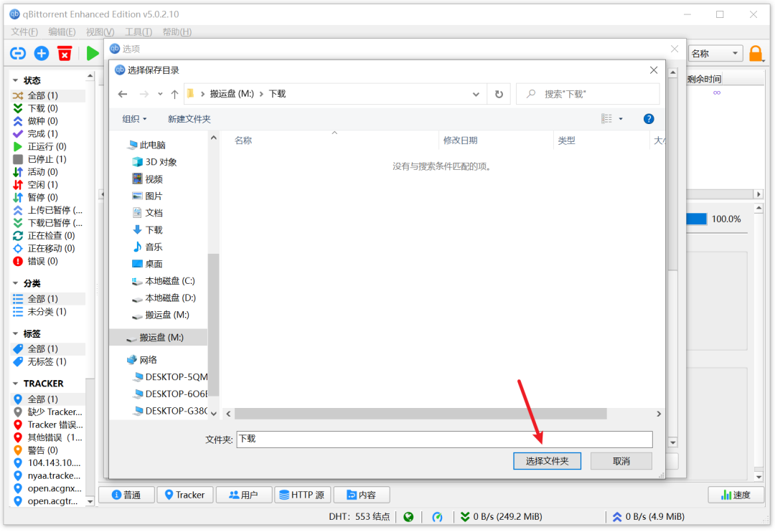Select 错误 (0) status filter

[42, 261]
